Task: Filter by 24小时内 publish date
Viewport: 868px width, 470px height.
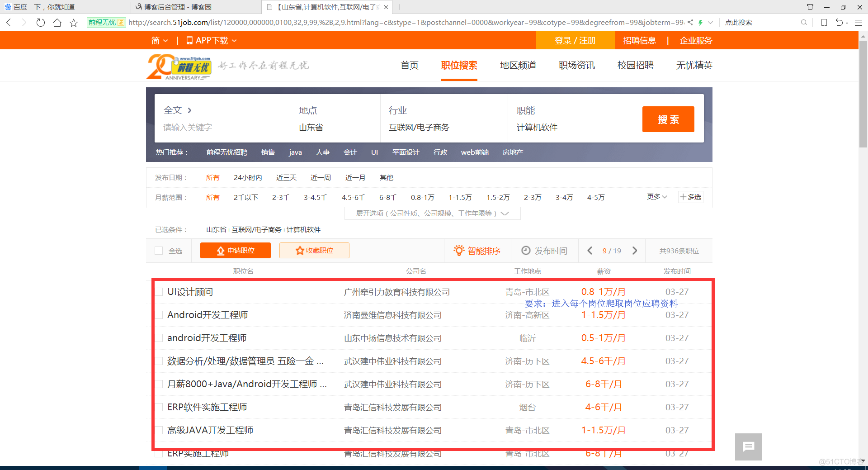Action: click(248, 178)
